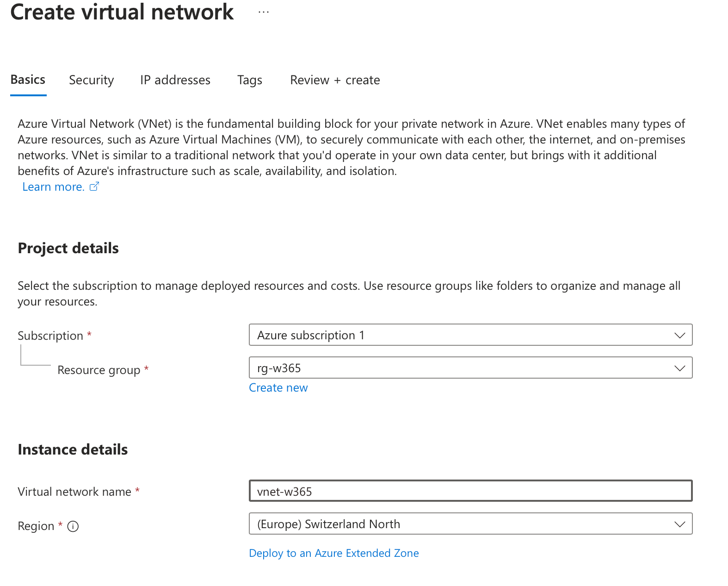Click Deploy to an Azure Extended Zone link
Image resolution: width=728 pixels, height=586 pixels.
click(x=334, y=553)
